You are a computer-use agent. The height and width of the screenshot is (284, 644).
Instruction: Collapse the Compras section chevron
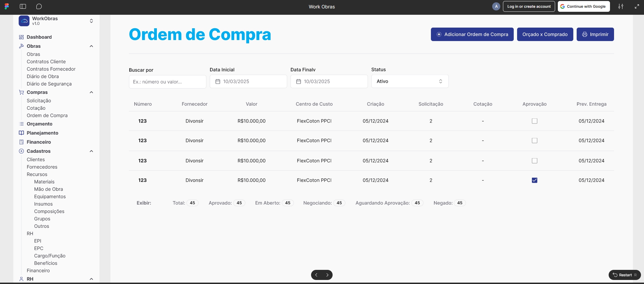[91, 92]
